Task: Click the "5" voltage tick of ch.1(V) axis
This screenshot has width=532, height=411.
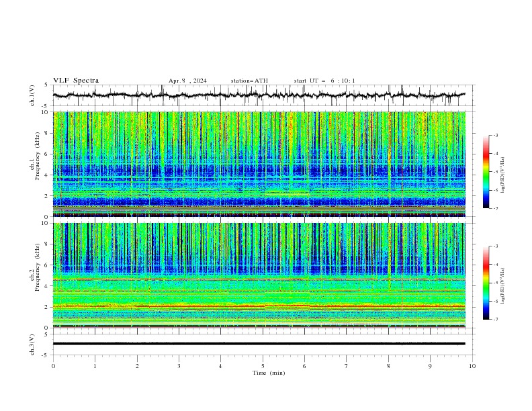Action: (46, 85)
